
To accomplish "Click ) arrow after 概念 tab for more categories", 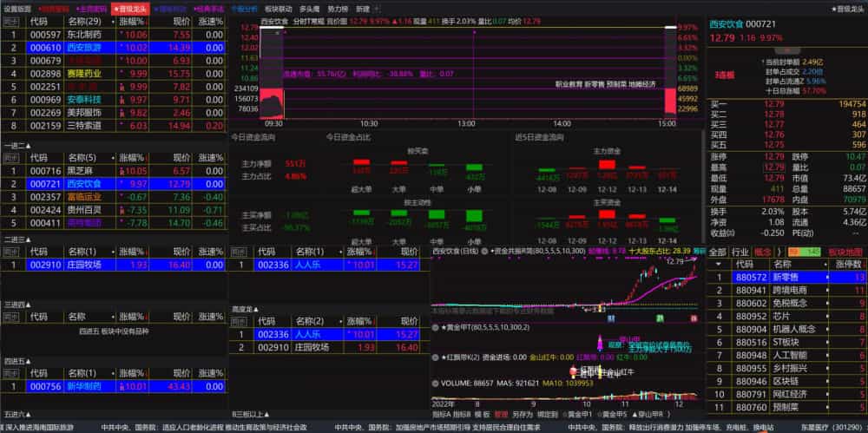I will pos(779,253).
